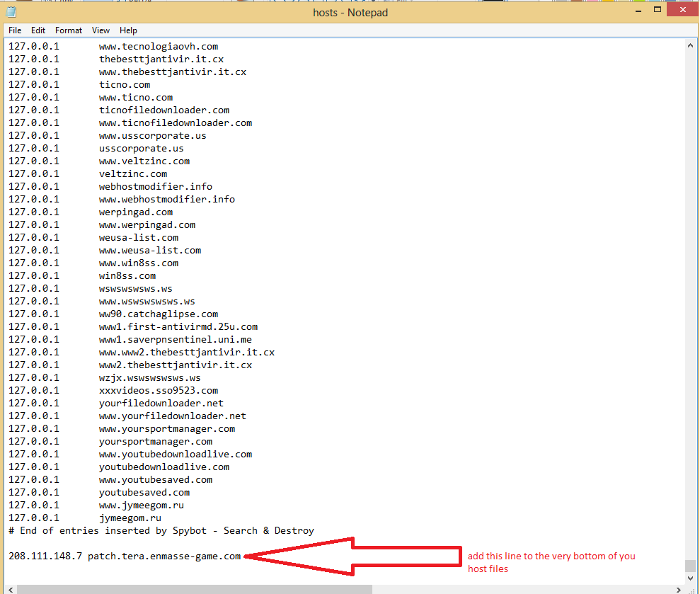
Task: Minimize the hosts Notepad window
Action: click(x=638, y=10)
